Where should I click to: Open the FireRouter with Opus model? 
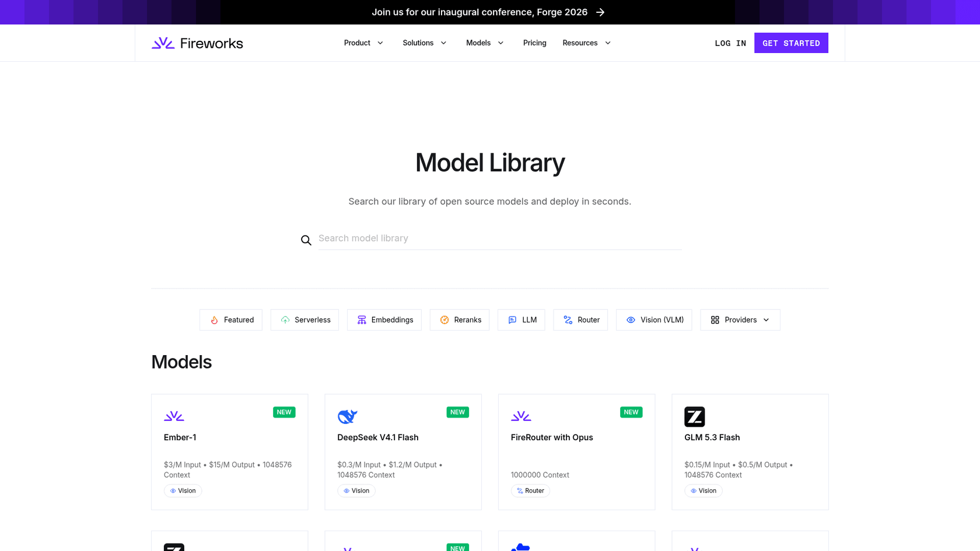(x=577, y=452)
